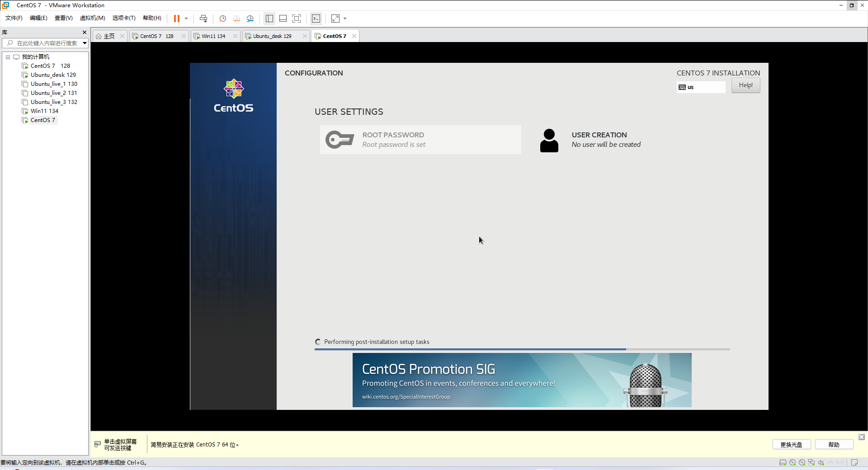Take a snapshot of the VM
This screenshot has width=868, height=470.
pyautogui.click(x=222, y=19)
